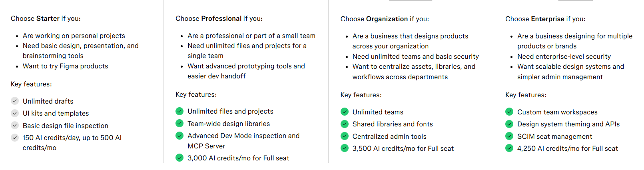644x170 pixels.
Task: Click the Want to try Figma products bullet
Action: pos(65,66)
